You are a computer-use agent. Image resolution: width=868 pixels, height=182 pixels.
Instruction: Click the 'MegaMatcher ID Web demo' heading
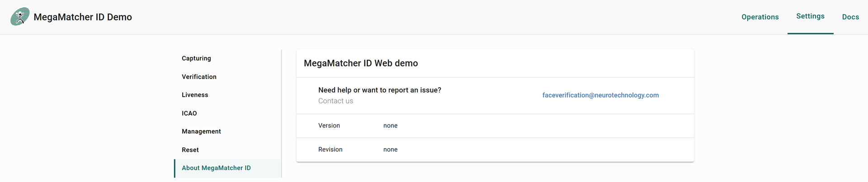tap(361, 63)
